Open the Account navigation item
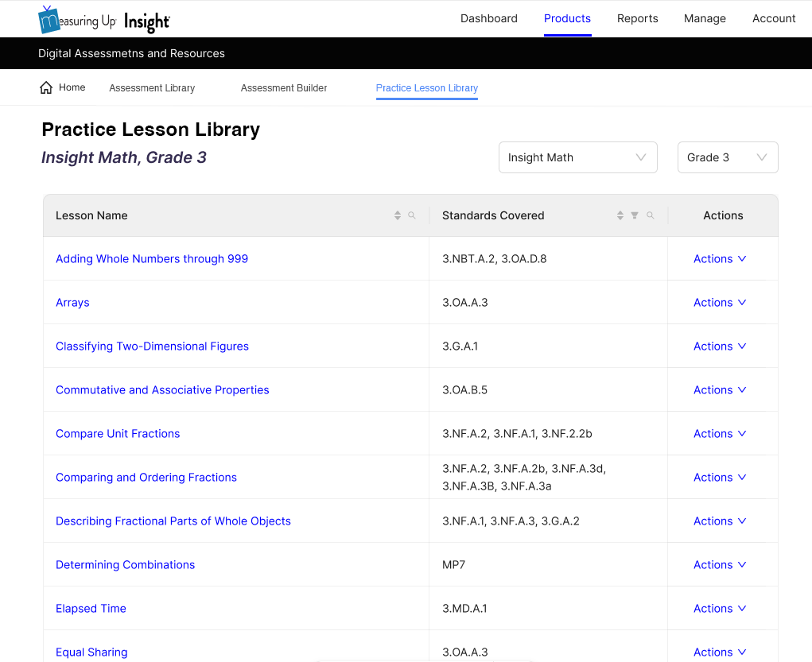The image size is (812, 662). point(774,18)
